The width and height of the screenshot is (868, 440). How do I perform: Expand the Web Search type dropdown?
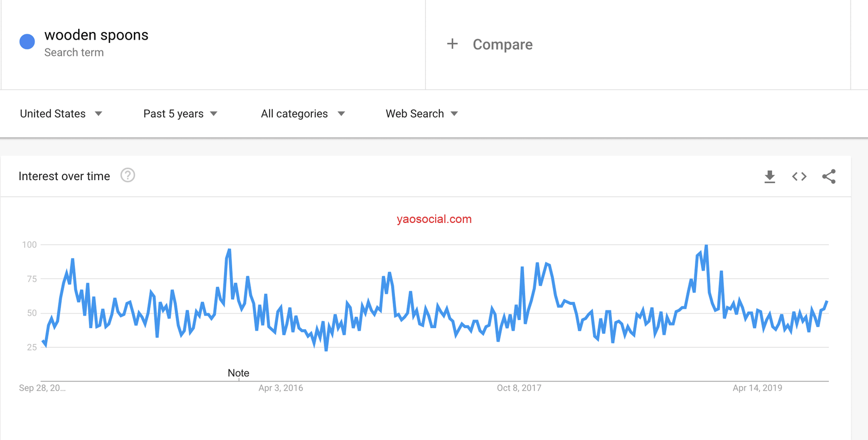pos(422,114)
